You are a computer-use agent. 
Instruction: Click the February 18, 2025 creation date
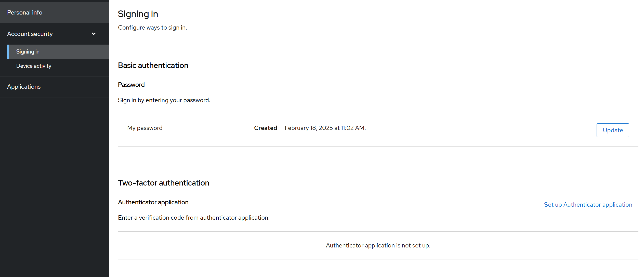[x=325, y=128]
